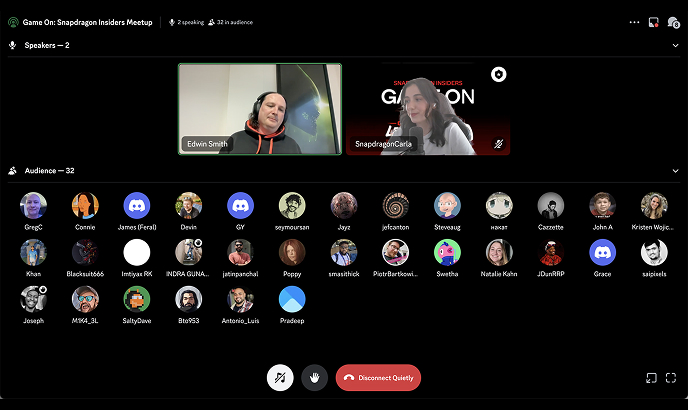Click Pradeep's blue avatar
This screenshot has height=410, width=688.
click(292, 299)
